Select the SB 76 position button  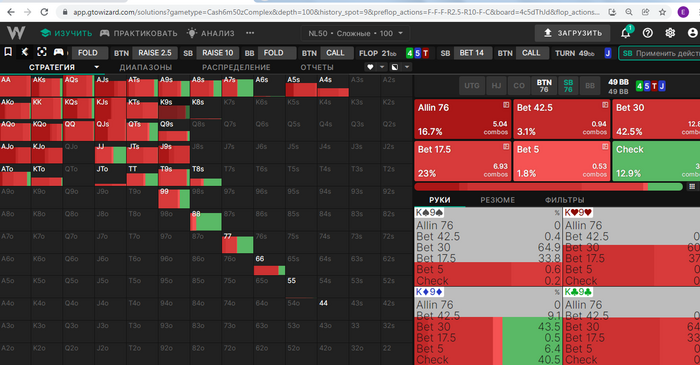click(x=568, y=85)
